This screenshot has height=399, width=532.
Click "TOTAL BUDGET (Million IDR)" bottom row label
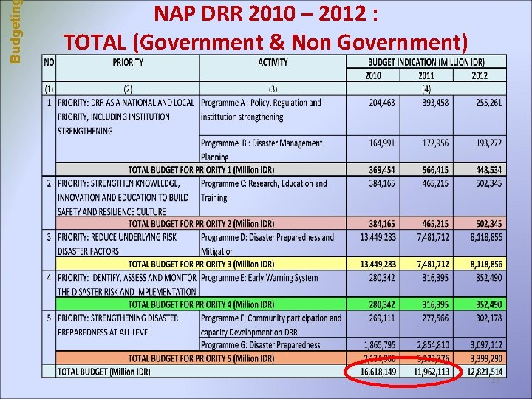(103, 372)
